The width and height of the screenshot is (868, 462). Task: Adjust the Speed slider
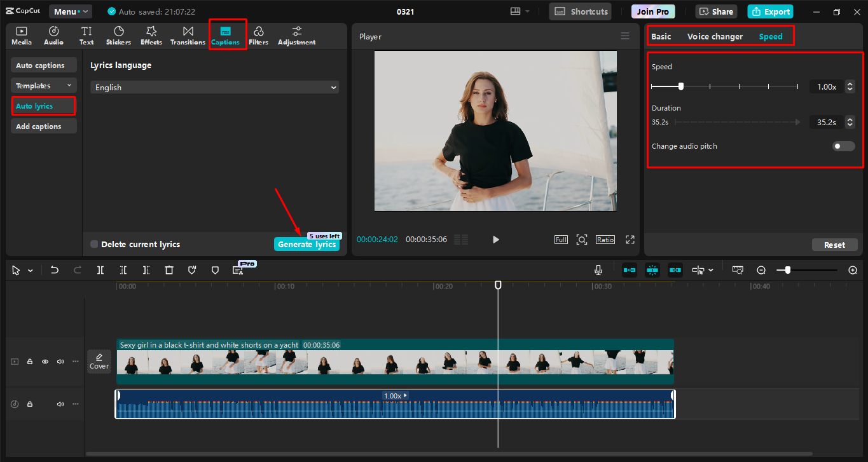point(681,86)
